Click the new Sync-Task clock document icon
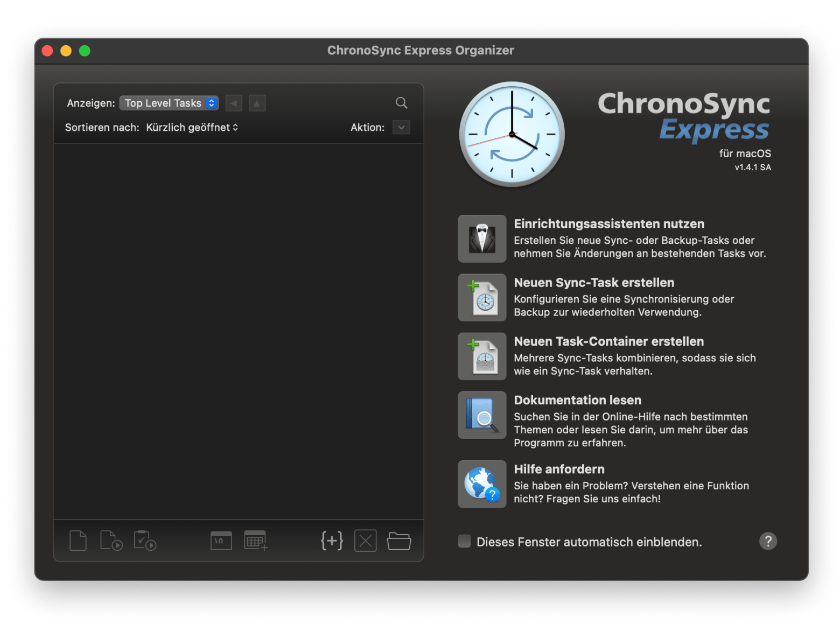840x631 pixels. coord(482,298)
